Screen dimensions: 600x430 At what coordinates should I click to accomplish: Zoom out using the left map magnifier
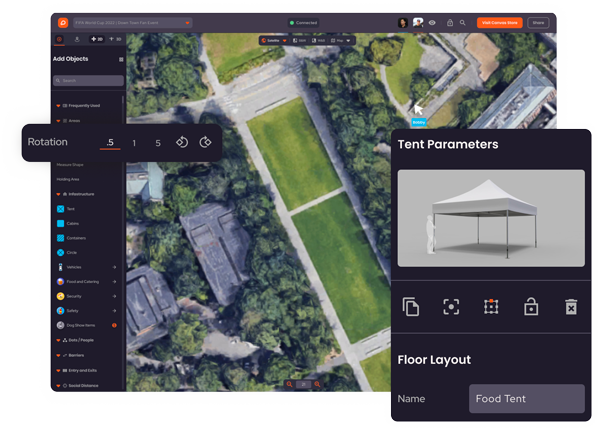point(290,384)
